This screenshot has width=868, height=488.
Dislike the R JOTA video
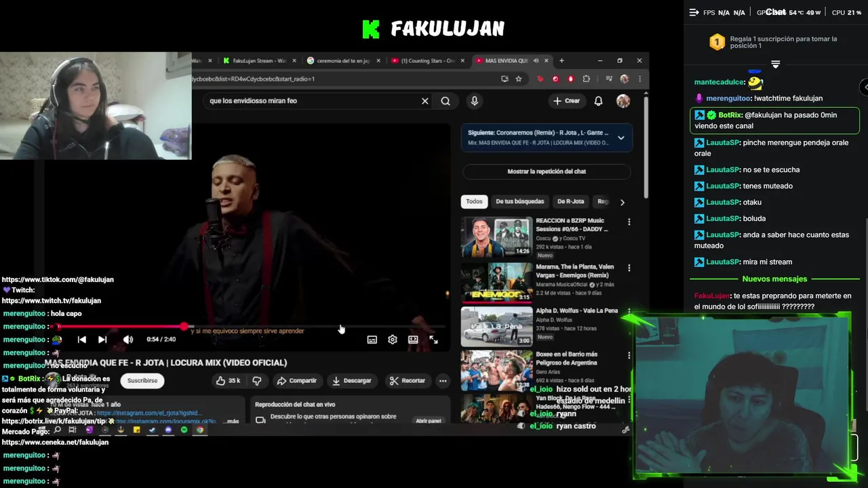point(257,381)
